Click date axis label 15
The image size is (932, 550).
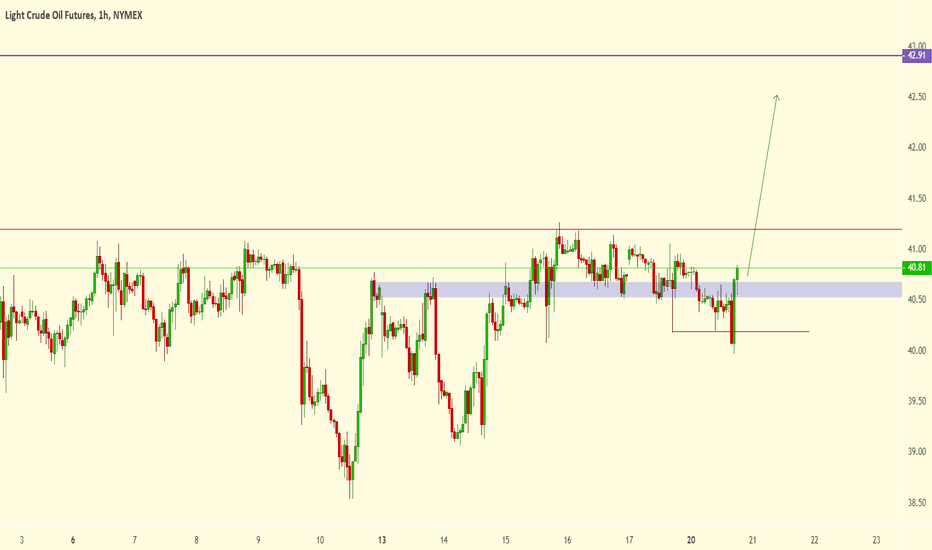[x=506, y=540]
